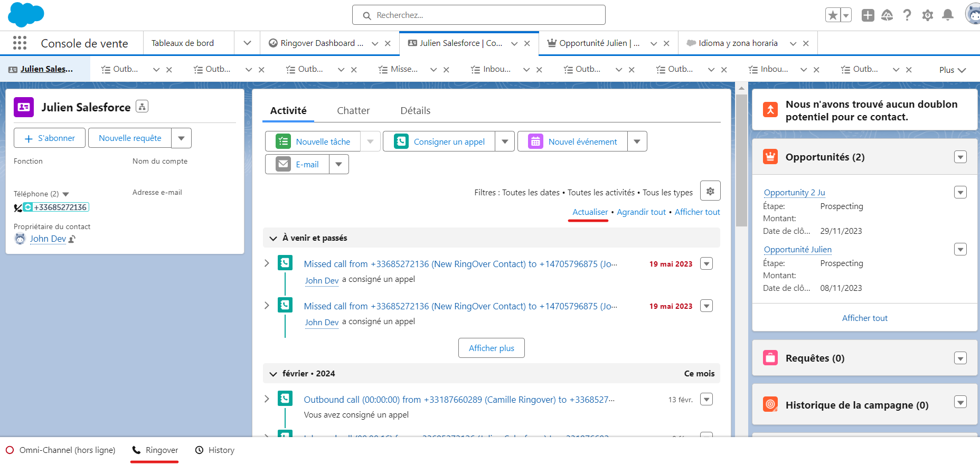This screenshot has height=464, width=980.
Task: Open favorites list dropdown arrow
Action: [x=846, y=15]
